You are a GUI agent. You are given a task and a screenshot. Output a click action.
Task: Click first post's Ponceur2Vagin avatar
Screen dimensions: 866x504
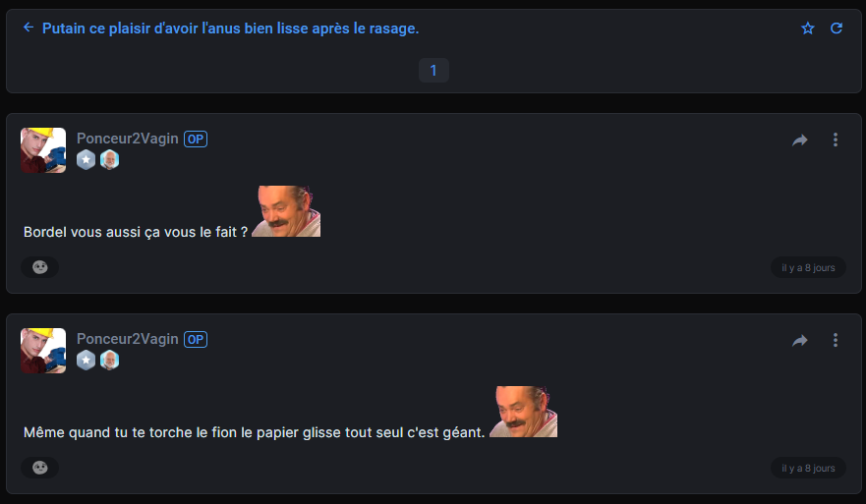[x=43, y=150]
